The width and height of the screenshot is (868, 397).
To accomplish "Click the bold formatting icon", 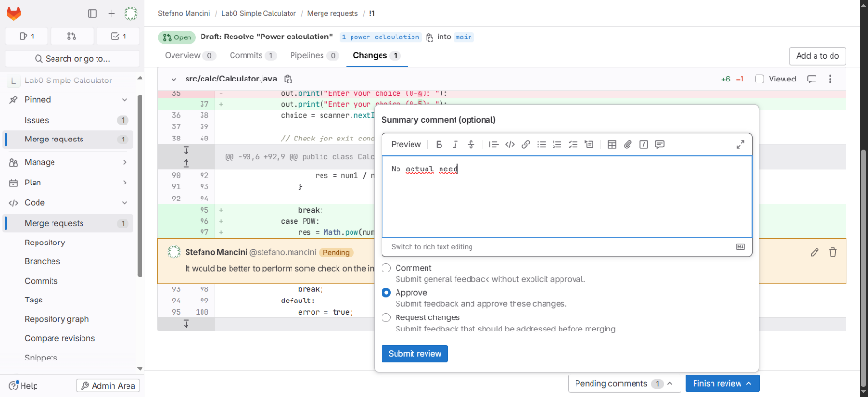I will point(439,144).
